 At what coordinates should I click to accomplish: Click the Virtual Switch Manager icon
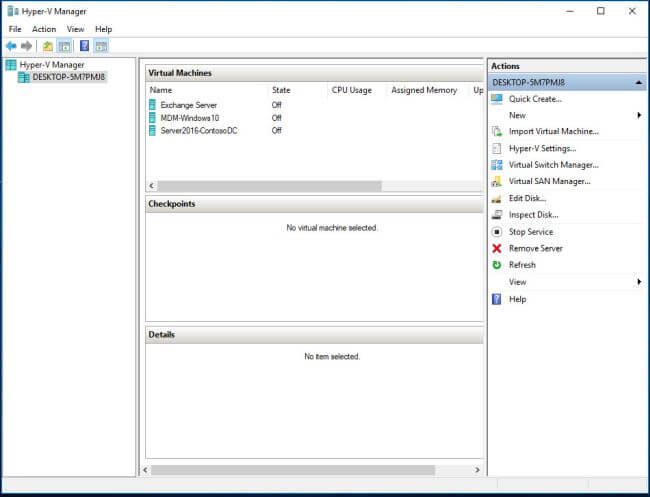[x=497, y=165]
